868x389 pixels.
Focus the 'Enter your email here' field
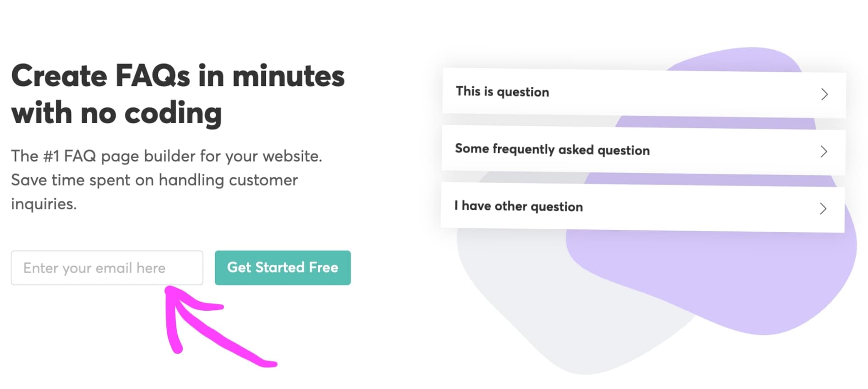click(x=107, y=268)
